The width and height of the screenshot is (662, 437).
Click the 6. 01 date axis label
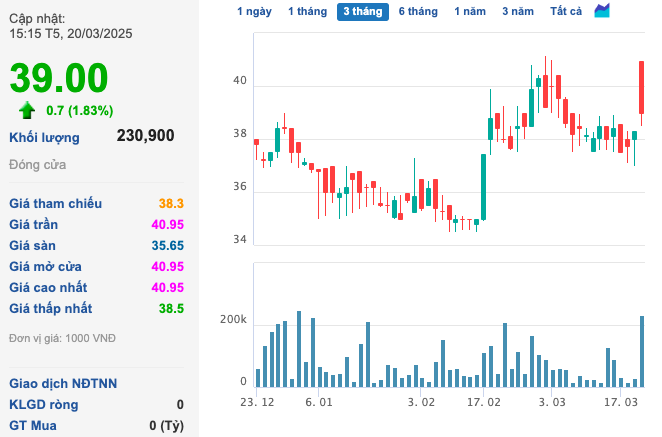319,402
